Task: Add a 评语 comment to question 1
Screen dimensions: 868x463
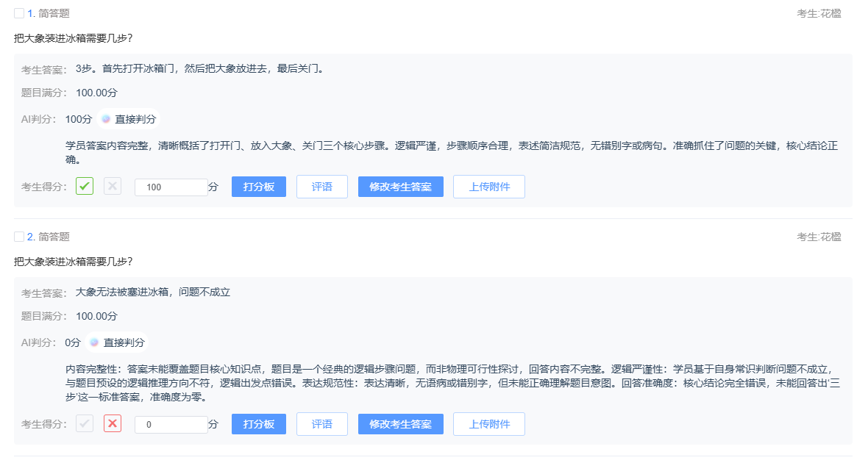Action: (321, 186)
